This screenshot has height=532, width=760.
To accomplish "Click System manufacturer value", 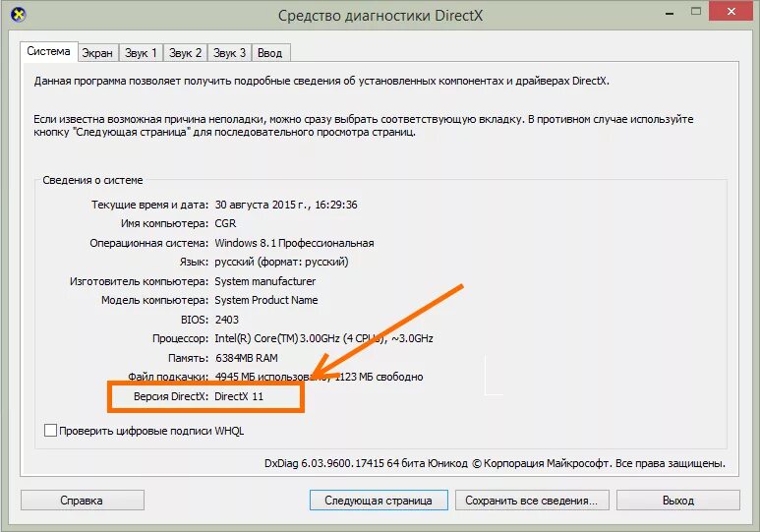I will pos(265,281).
